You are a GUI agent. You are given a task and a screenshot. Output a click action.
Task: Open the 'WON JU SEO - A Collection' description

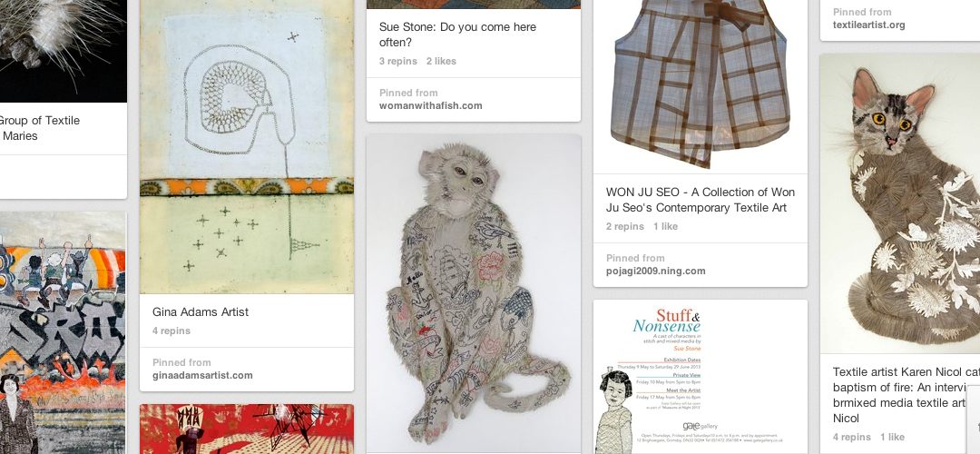coord(700,200)
